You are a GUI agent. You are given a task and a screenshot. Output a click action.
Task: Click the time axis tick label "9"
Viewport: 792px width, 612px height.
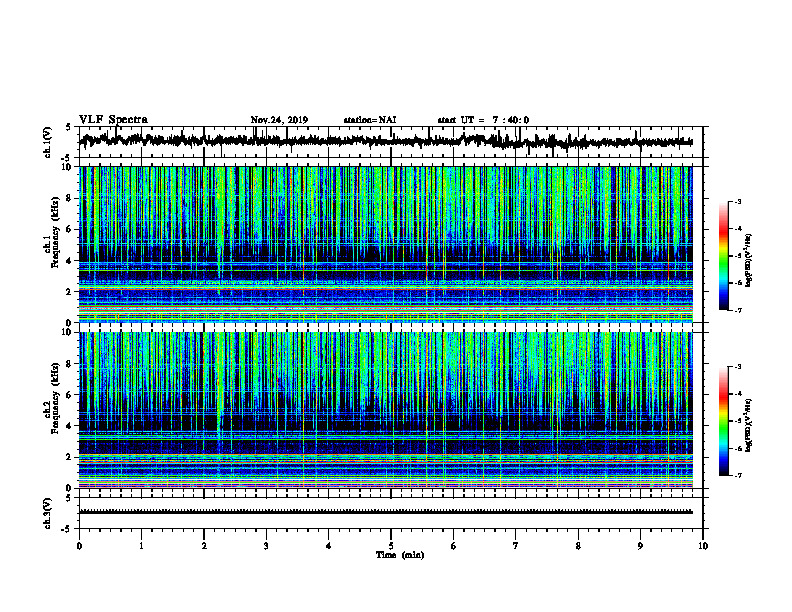coord(640,546)
